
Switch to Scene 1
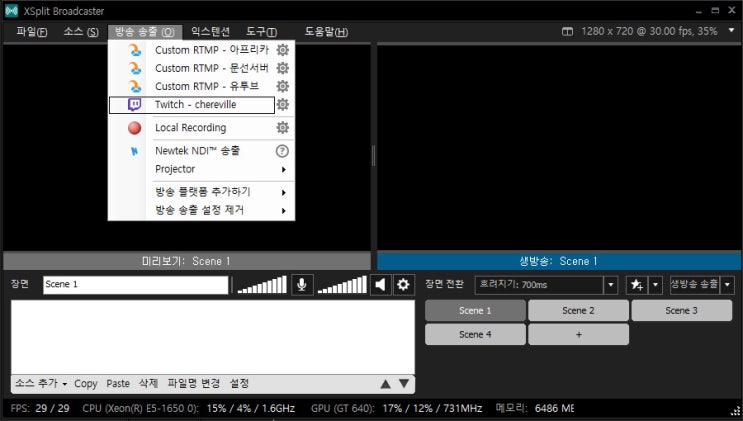(475, 311)
